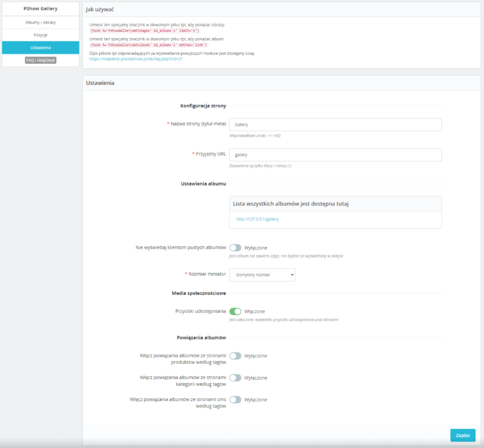Open the helpdesk.prestashow.pl FAQ link

136,59
